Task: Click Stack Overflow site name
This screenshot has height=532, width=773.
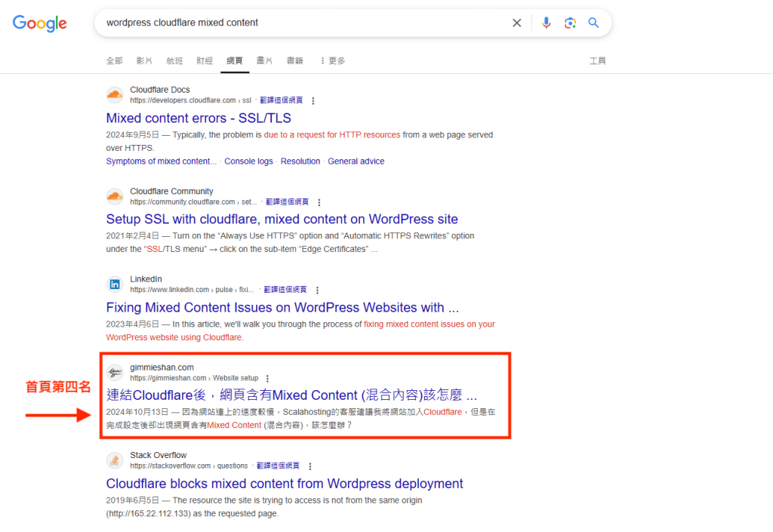Action: tap(159, 455)
